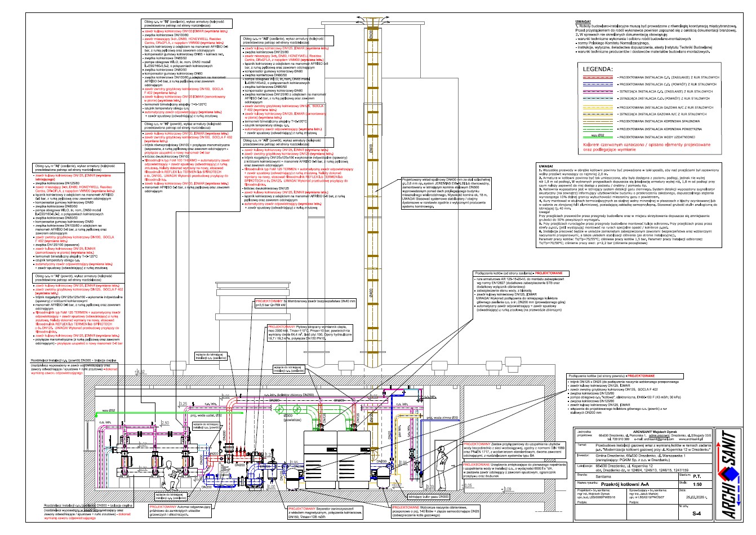Click the sheet number S-4

click(696, 514)
